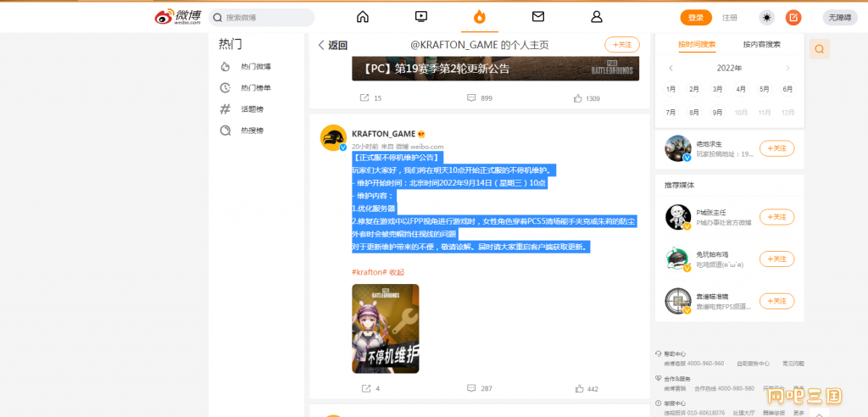Open the video icon in top navigation

(x=421, y=17)
